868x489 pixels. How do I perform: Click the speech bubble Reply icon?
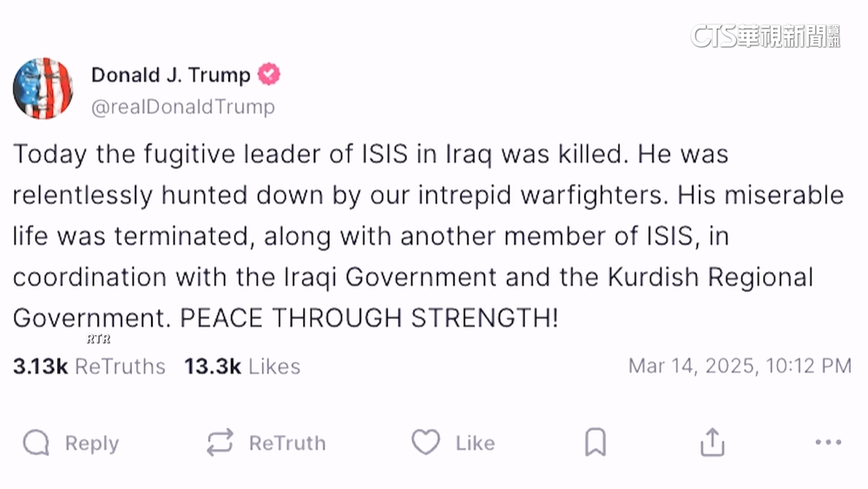36,443
